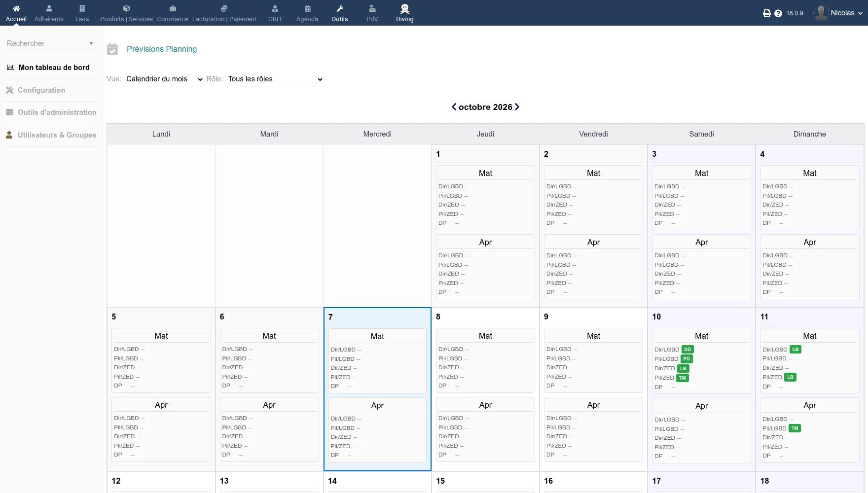Click the Prévisions Planning calendar icon
This screenshot has width=868, height=493.
tap(112, 49)
